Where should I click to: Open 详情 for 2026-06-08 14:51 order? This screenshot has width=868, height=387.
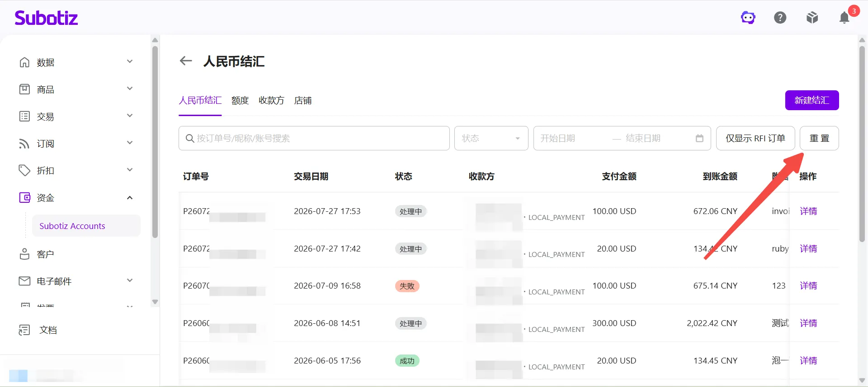(x=808, y=323)
